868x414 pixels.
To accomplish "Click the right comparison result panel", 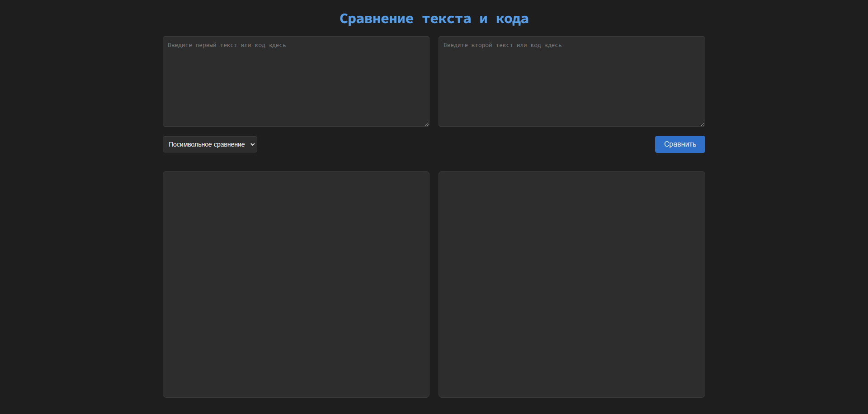I will pos(571,284).
